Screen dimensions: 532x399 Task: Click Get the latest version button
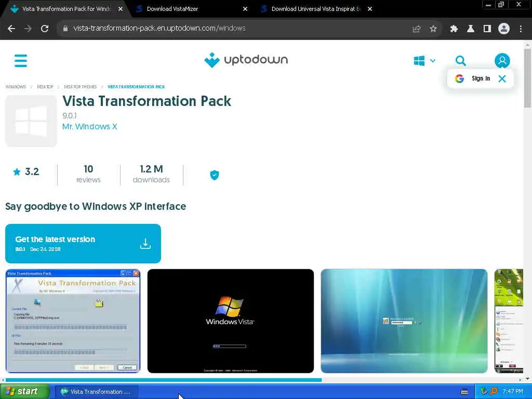83,244
